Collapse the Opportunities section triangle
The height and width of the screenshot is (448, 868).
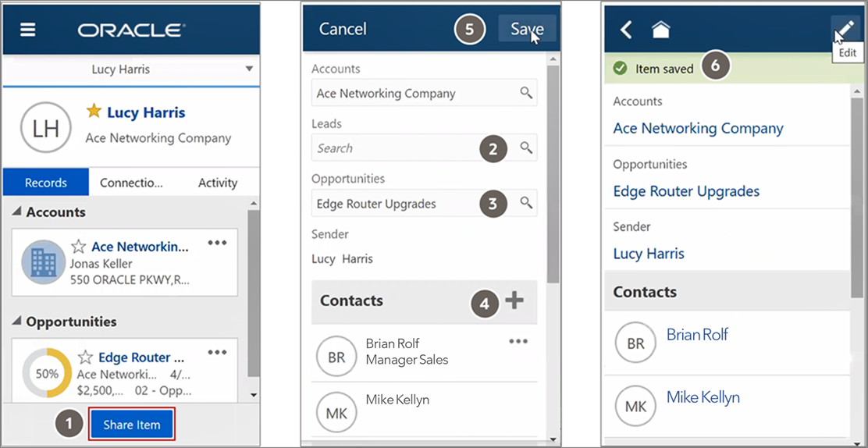[x=16, y=321]
